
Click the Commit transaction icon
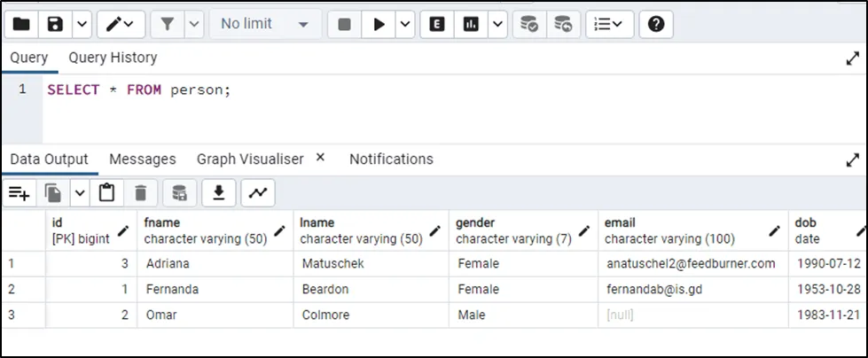[528, 24]
